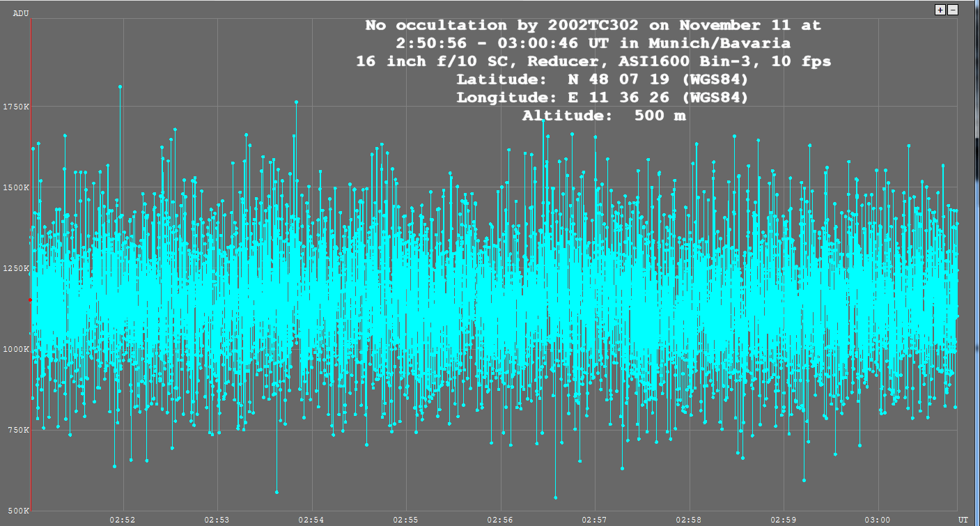Screen dimensions: 980x526
Task: Click the Altitude 500 m text
Action: [604, 116]
